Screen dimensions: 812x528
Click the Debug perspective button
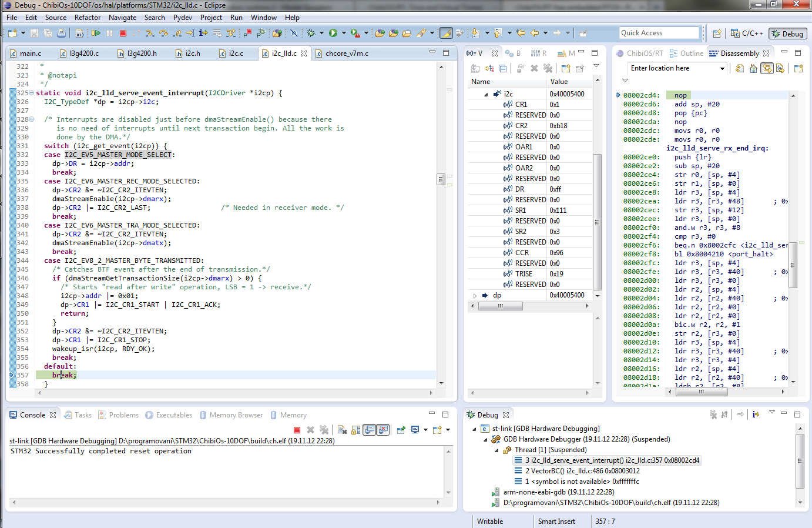[x=788, y=34]
